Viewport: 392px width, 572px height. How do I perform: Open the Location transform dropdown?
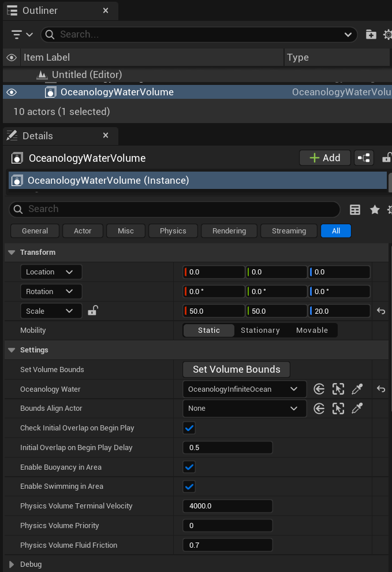point(51,272)
